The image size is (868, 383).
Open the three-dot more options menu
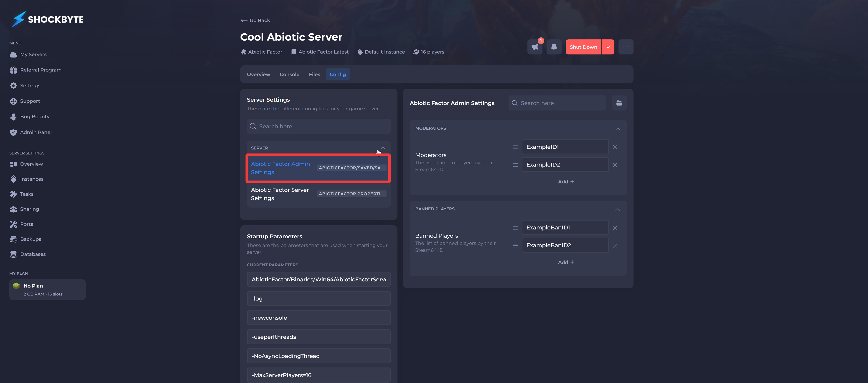(x=626, y=47)
